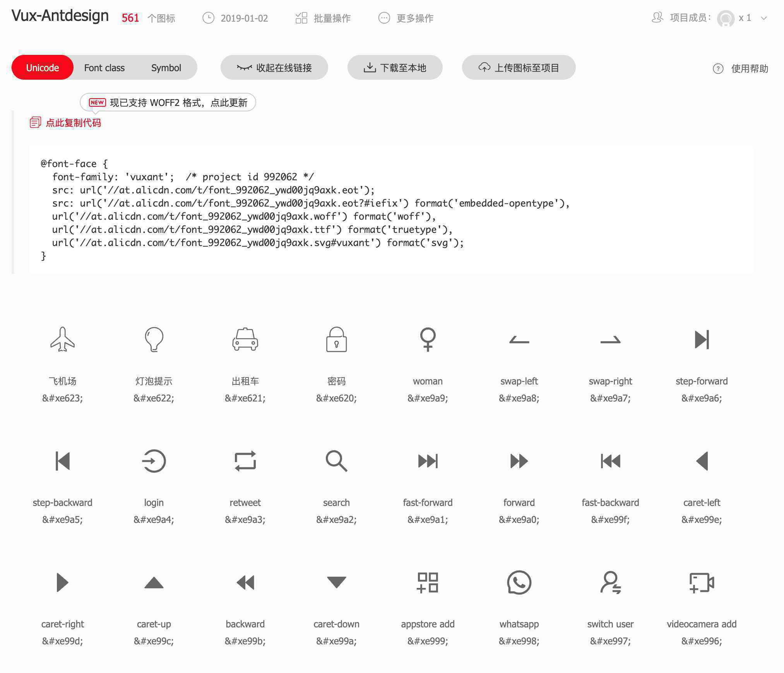Screen dimensions: 784x673
Task: Click the &#xe623; unicode text
Action: tap(62, 398)
